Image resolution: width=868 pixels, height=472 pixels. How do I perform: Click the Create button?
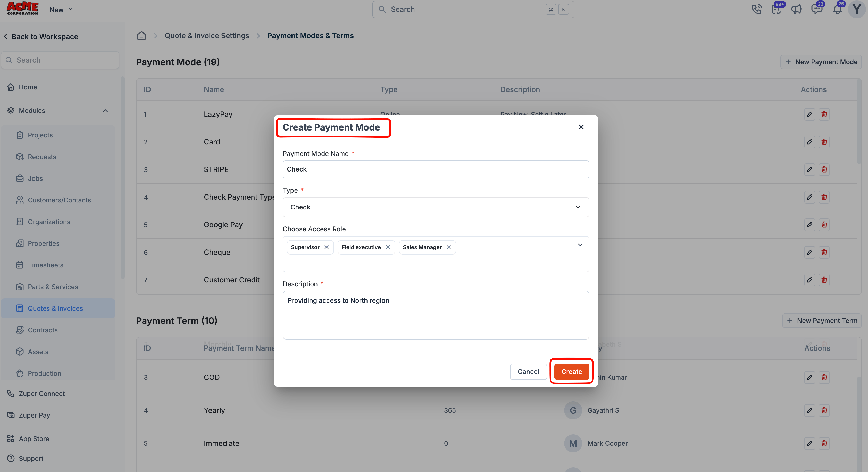coord(571,372)
